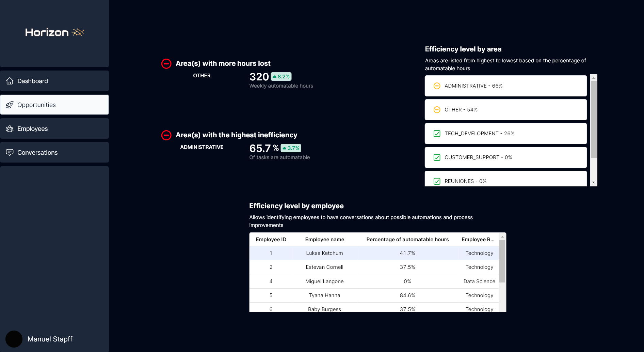This screenshot has height=352, width=644.
Task: Click the TECH_DEVELOPMENT green check icon
Action: [437, 134]
